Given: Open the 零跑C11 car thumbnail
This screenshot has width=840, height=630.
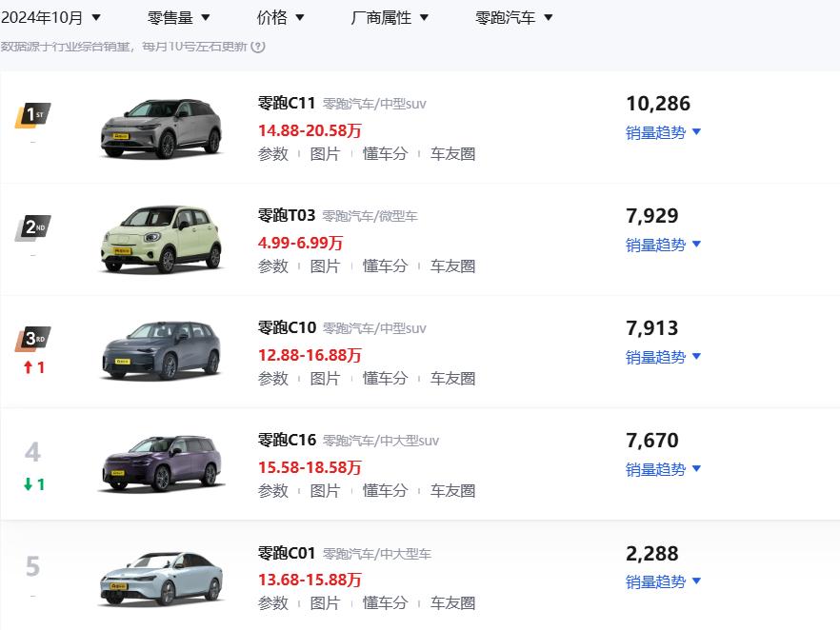Looking at the screenshot, I should (161, 128).
